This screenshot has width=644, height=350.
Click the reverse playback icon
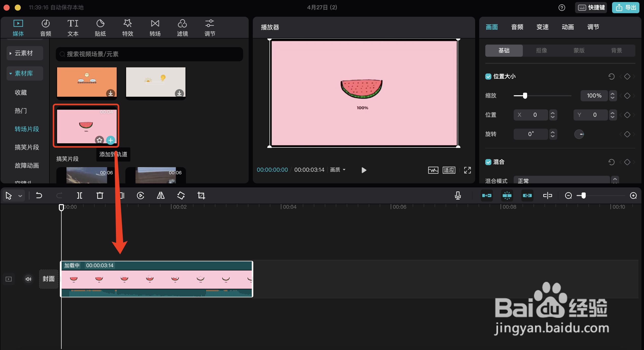pyautogui.click(x=140, y=195)
